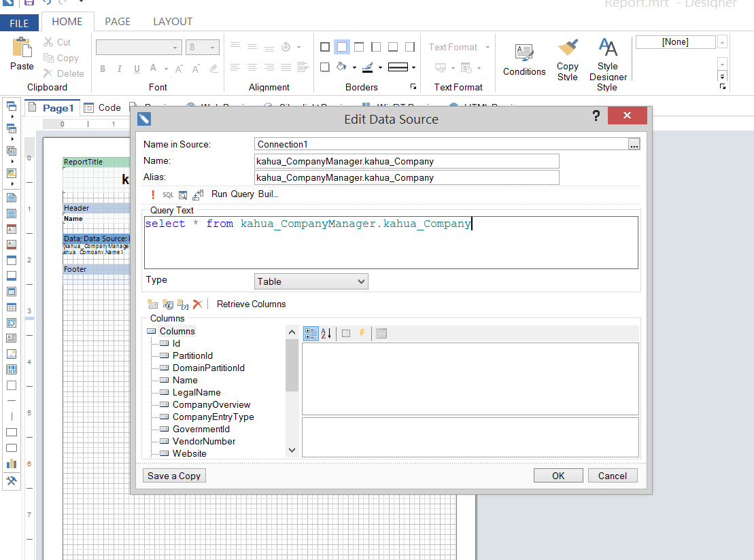Select the CompanyOverview column
The image size is (754, 560).
[211, 405]
